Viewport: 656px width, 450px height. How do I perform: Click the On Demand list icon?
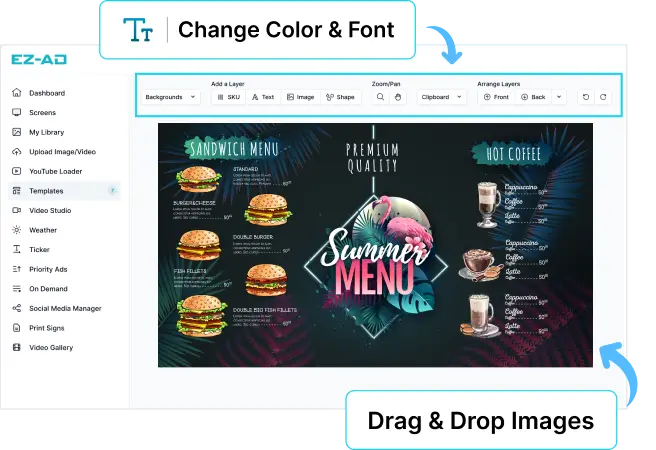click(x=17, y=289)
